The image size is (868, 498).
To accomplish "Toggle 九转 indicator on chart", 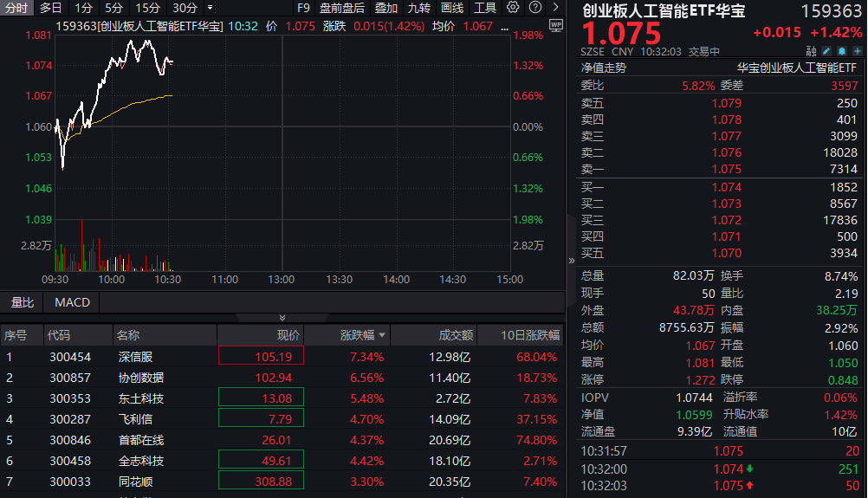I will [x=419, y=8].
